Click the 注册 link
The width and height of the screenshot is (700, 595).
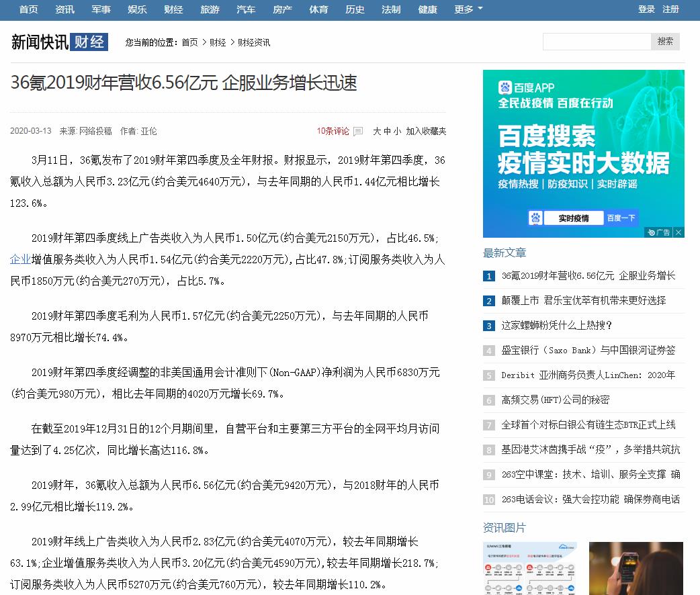[x=670, y=9]
